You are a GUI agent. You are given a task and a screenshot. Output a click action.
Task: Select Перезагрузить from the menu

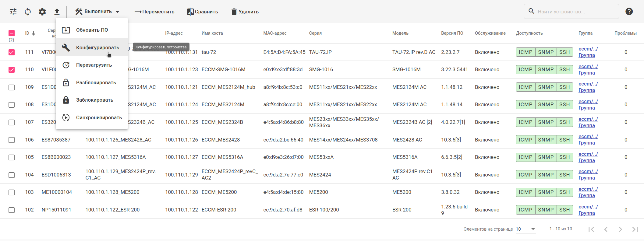point(94,65)
